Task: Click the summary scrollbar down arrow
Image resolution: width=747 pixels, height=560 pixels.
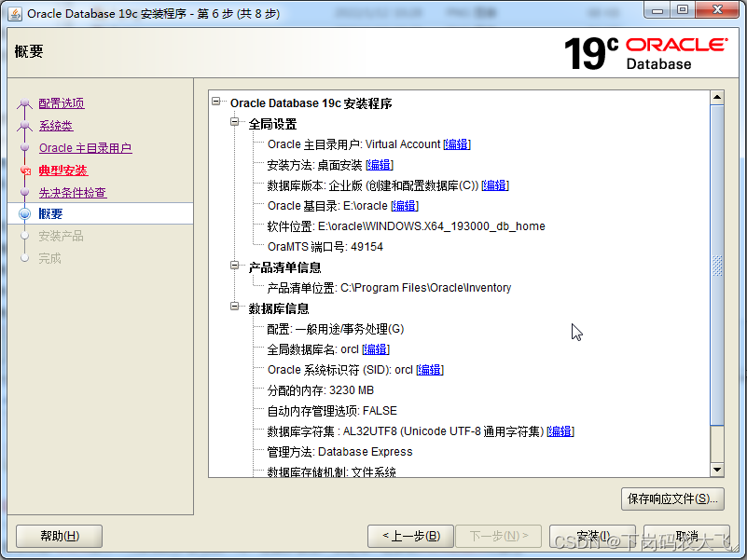Action: pyautogui.click(x=717, y=470)
